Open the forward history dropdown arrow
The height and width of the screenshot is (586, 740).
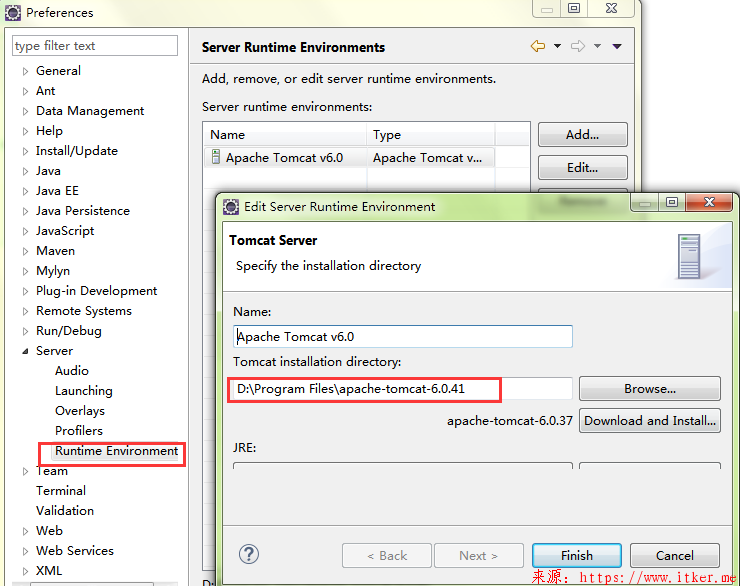point(597,46)
